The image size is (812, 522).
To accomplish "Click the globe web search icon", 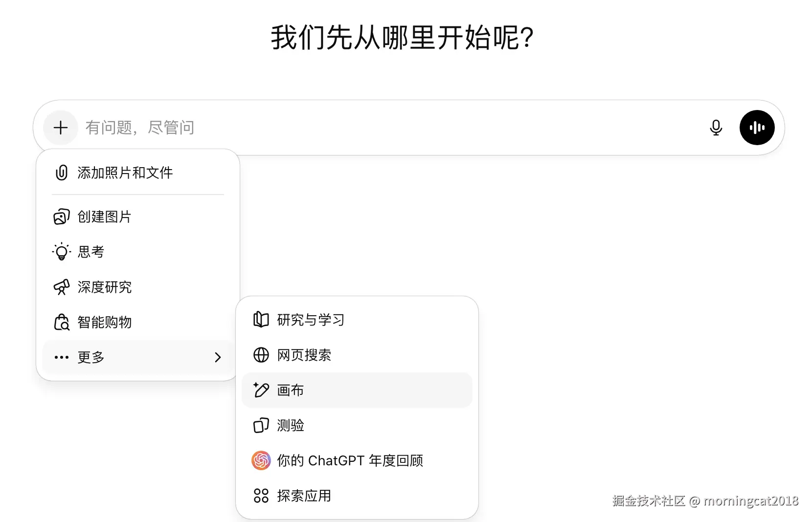I will (x=261, y=355).
